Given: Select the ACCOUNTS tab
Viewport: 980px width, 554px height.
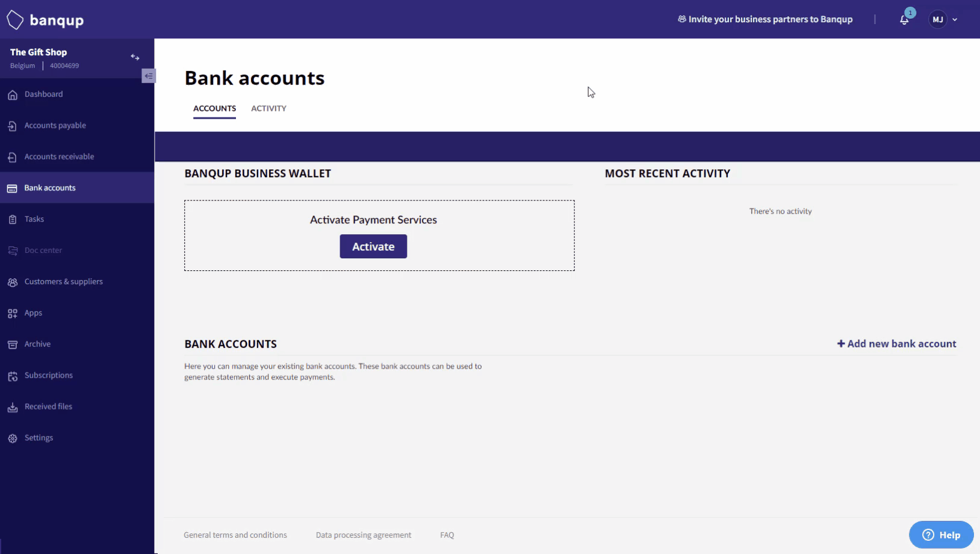Looking at the screenshot, I should (x=214, y=109).
